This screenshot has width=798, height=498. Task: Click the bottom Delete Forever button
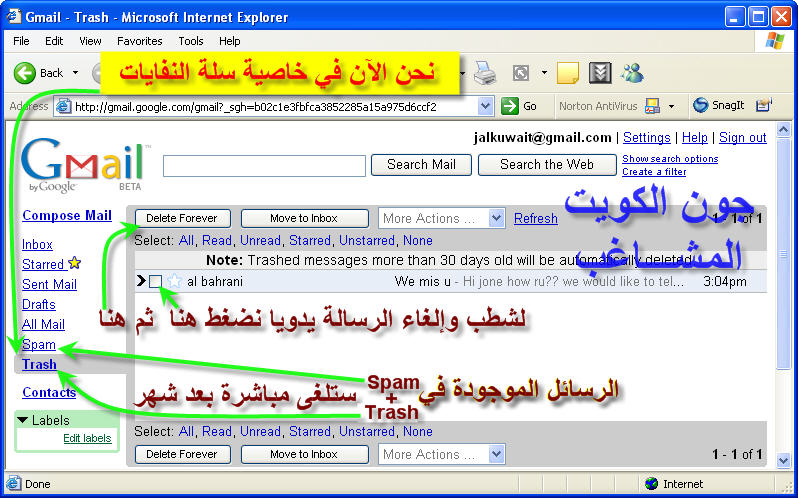(182, 454)
